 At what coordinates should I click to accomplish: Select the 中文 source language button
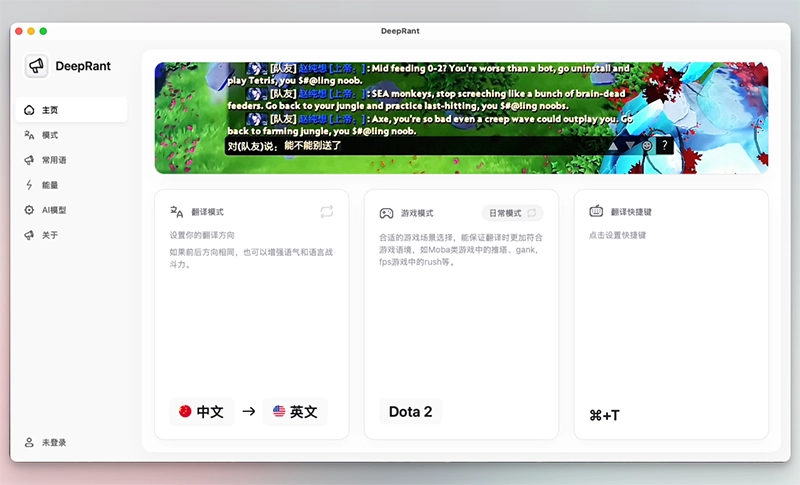click(202, 412)
